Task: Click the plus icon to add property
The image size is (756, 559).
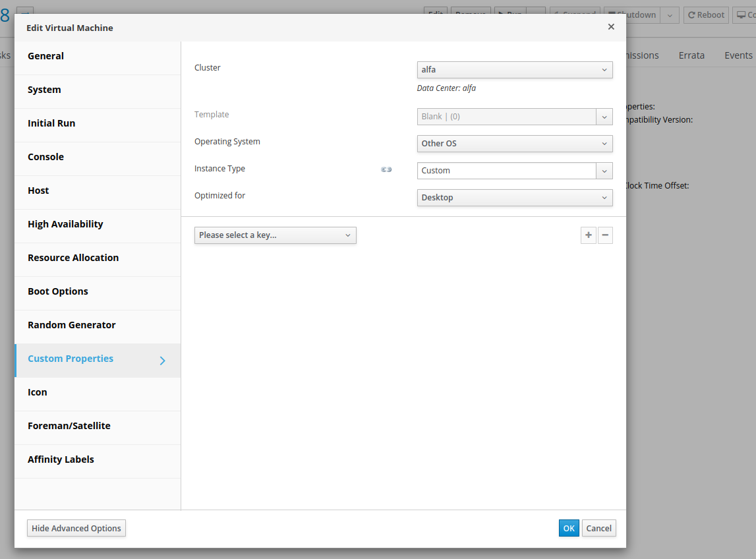Action: [x=589, y=235]
